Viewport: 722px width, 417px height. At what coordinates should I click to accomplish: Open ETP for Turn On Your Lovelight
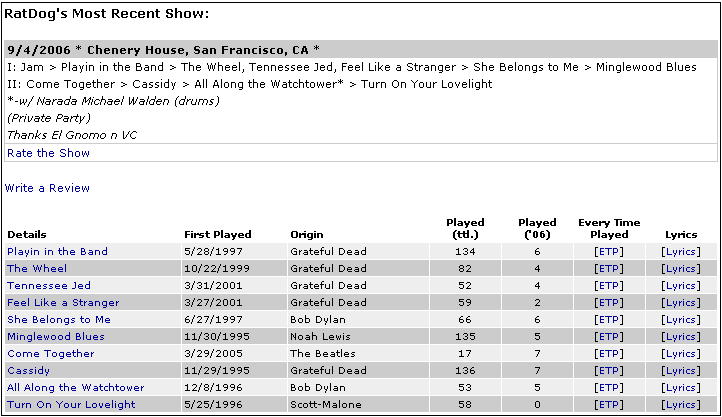tap(608, 405)
